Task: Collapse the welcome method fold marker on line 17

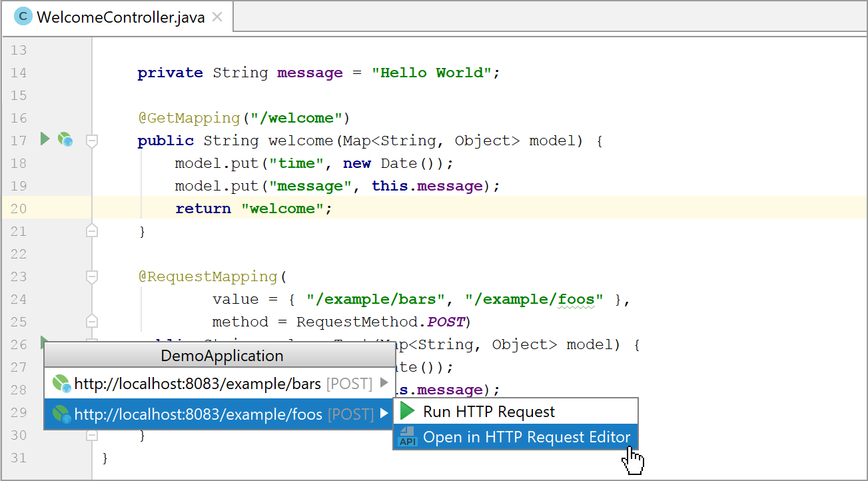Action: [x=93, y=141]
